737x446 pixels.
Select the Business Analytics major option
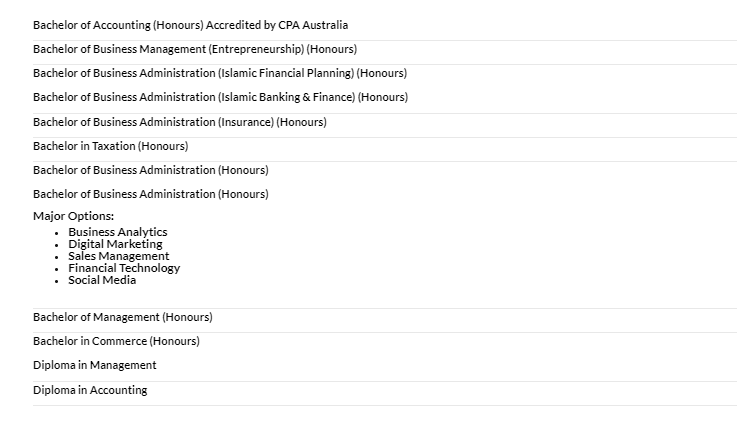(x=118, y=232)
